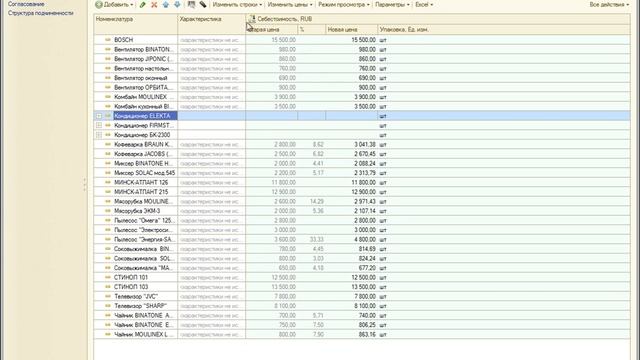Click new price 2 107,14 for Мясорубка ЭКМ-3

pos(365,211)
